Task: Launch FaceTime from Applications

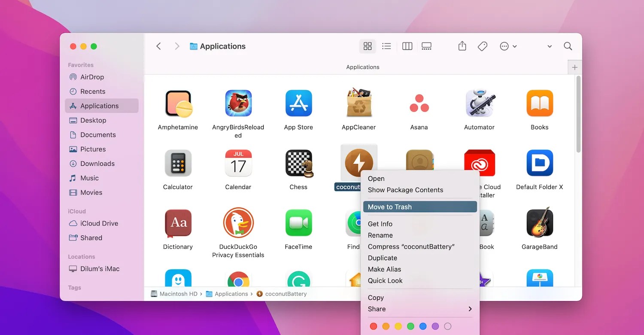Action: pos(298,223)
